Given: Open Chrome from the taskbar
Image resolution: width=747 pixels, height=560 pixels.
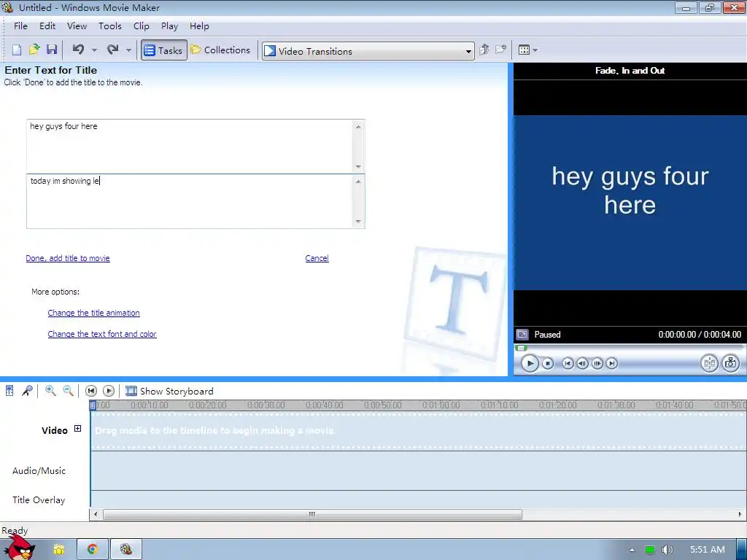Looking at the screenshot, I should pyautogui.click(x=93, y=550).
